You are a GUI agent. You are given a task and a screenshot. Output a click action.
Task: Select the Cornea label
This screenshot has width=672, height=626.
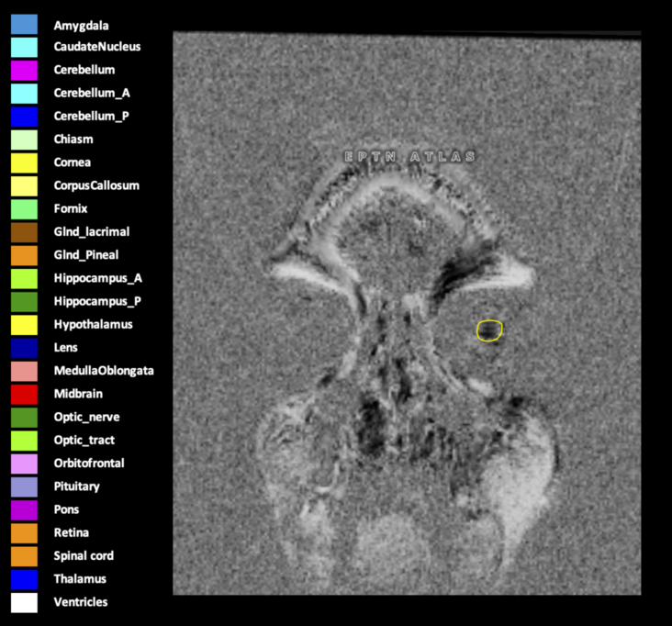(72, 162)
